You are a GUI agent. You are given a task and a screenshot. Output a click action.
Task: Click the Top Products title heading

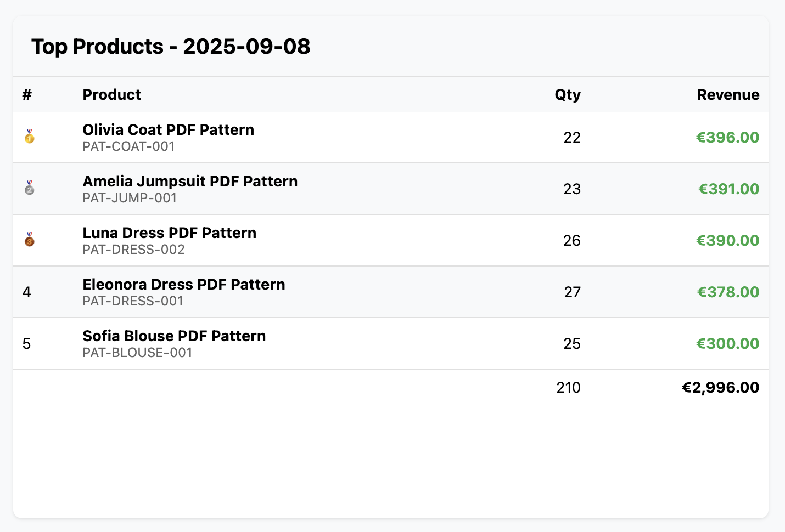[x=171, y=47]
